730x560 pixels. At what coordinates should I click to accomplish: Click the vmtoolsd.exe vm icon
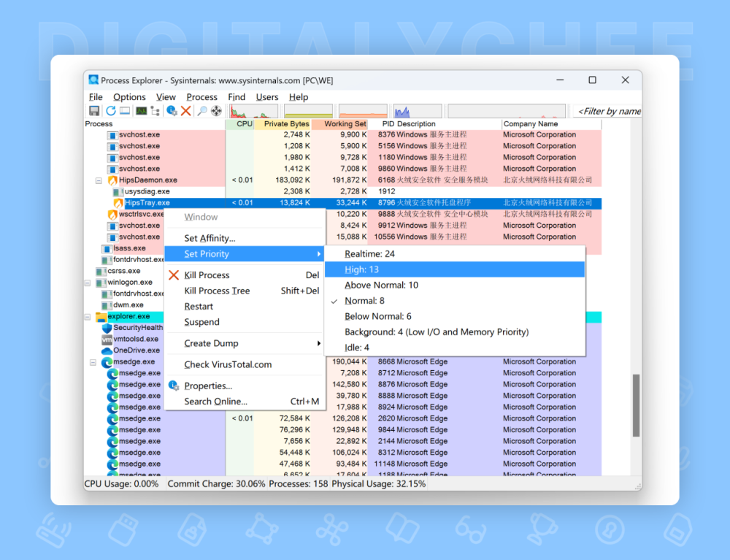click(107, 340)
